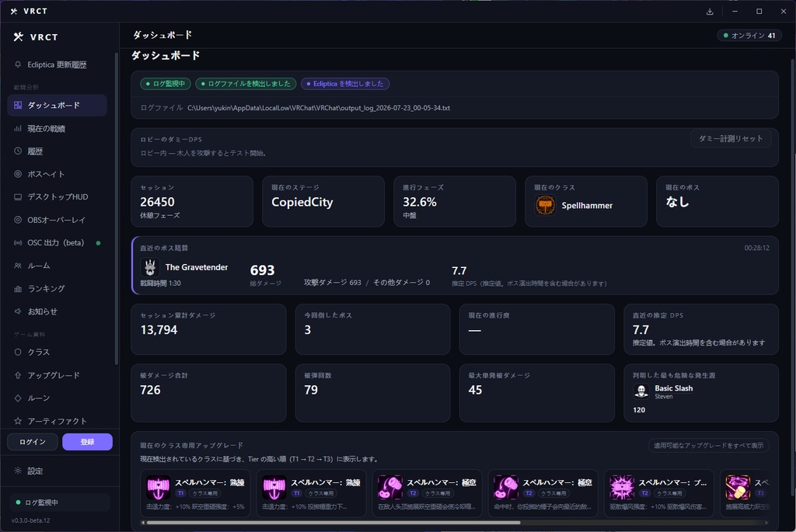This screenshot has width=796, height=532.
Task: Click the OSC 出力 broadcast icon
Action: pos(18,242)
